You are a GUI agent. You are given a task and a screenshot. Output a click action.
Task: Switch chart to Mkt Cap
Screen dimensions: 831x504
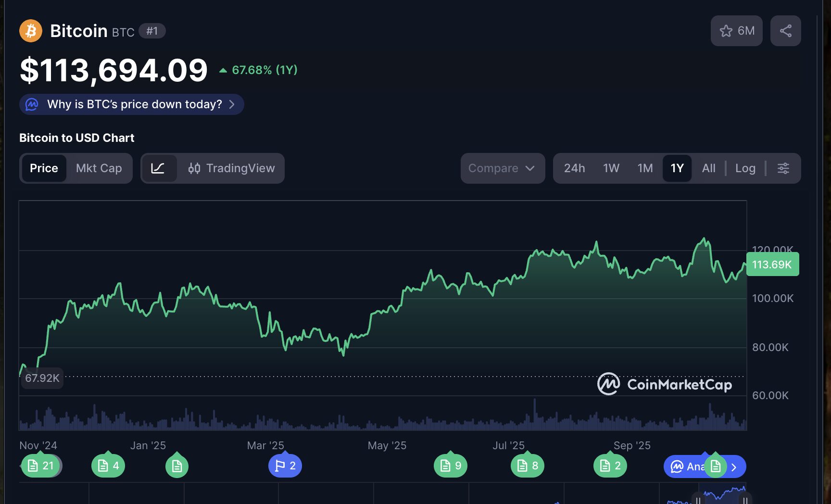(x=99, y=168)
